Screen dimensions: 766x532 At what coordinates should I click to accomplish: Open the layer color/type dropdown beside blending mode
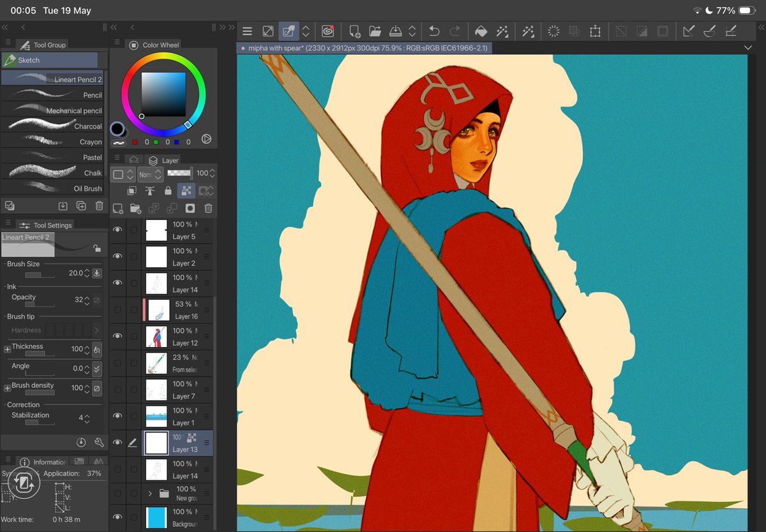(x=123, y=174)
